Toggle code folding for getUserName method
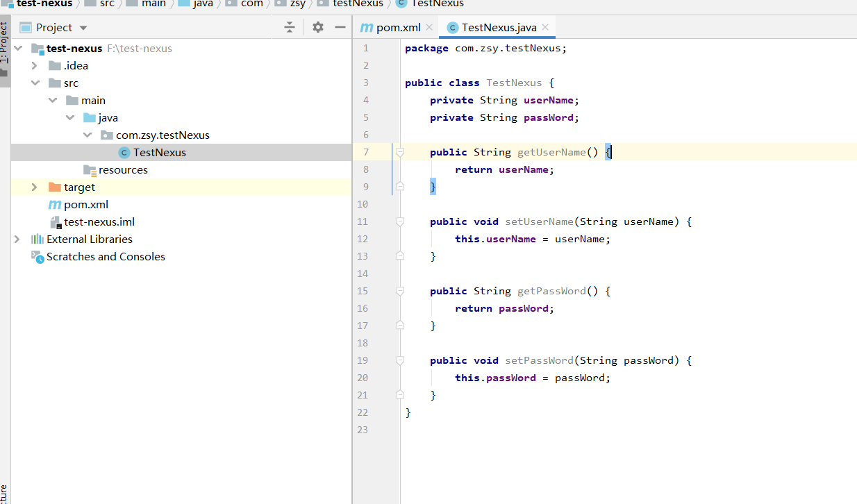857x504 pixels. [x=400, y=152]
